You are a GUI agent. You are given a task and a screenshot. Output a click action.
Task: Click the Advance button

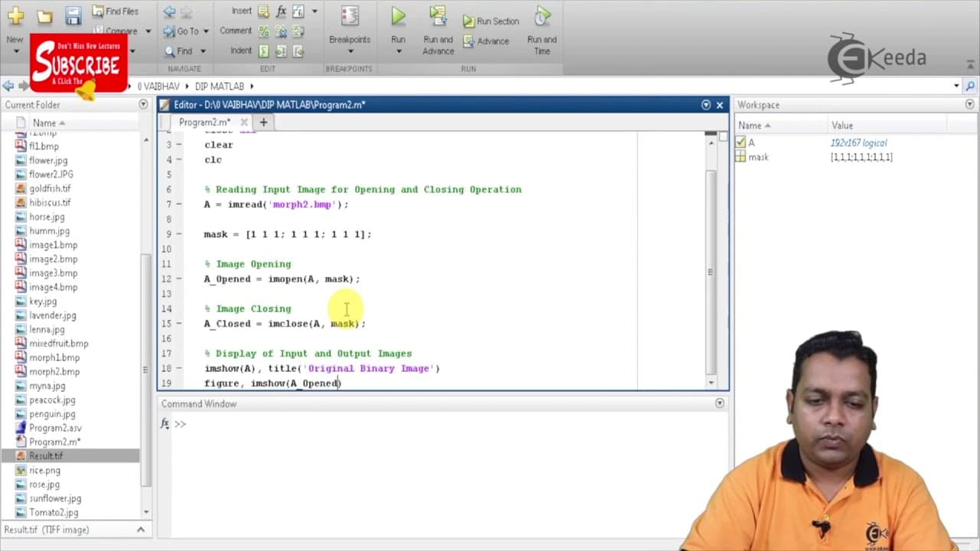click(x=486, y=41)
